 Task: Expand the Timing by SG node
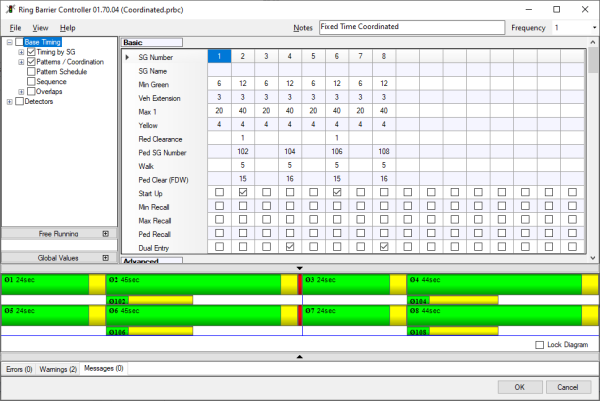pyautogui.click(x=21, y=52)
